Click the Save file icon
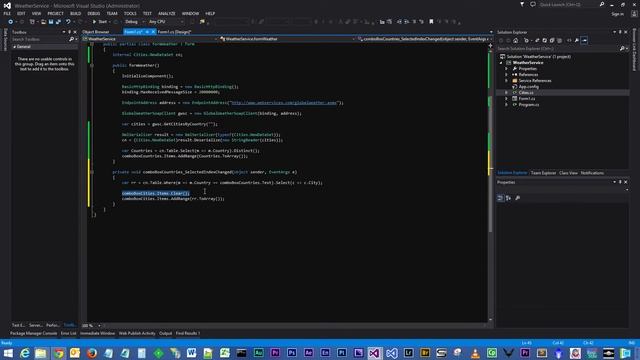The image size is (640, 360). coord(51,22)
